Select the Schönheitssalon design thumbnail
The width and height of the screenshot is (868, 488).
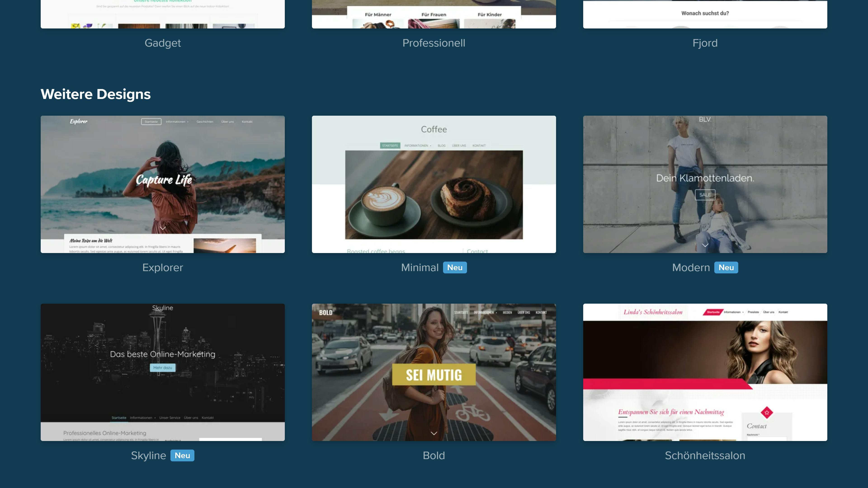tap(705, 372)
